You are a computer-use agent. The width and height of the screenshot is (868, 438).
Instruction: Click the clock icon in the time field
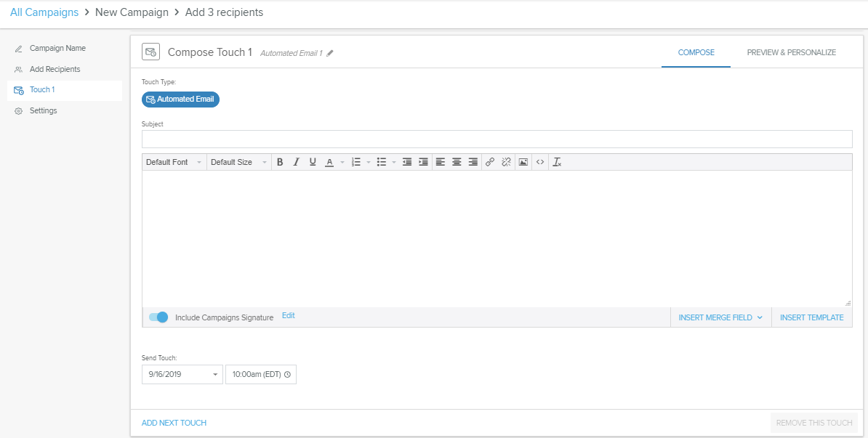click(x=287, y=374)
